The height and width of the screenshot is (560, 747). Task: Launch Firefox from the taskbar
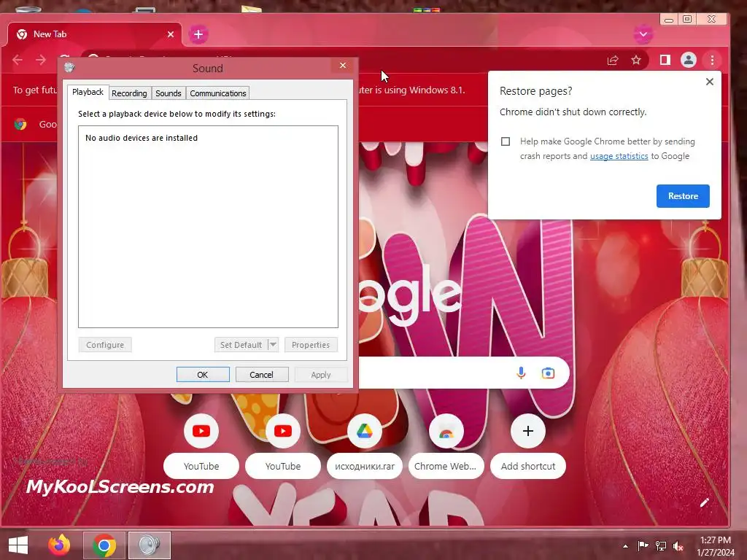coord(59,545)
